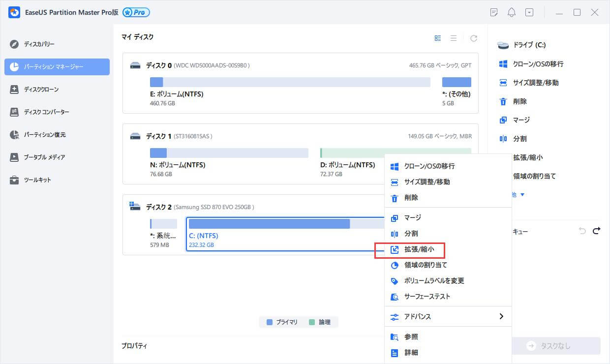Expand the アドバンス submenu arrow
Image resolution: width=610 pixels, height=364 pixels.
click(x=501, y=316)
